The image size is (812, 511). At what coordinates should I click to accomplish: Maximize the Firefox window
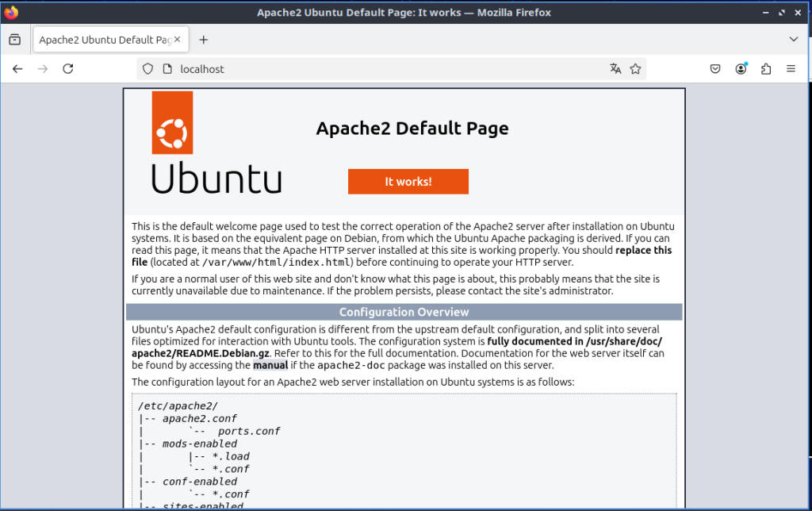(x=781, y=13)
